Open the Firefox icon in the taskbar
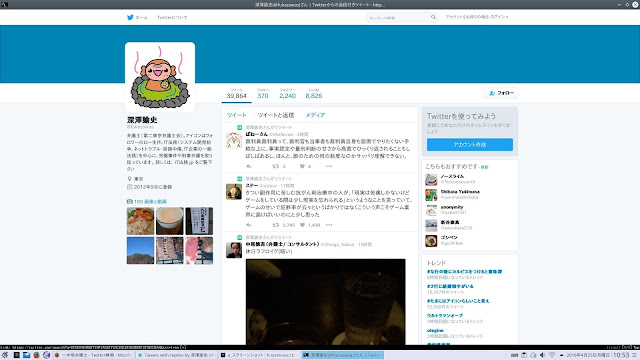Screen dimensions: 640x360 36,355
